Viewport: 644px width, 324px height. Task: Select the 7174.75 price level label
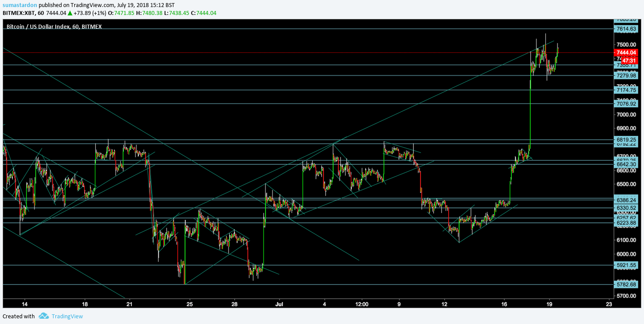point(626,90)
